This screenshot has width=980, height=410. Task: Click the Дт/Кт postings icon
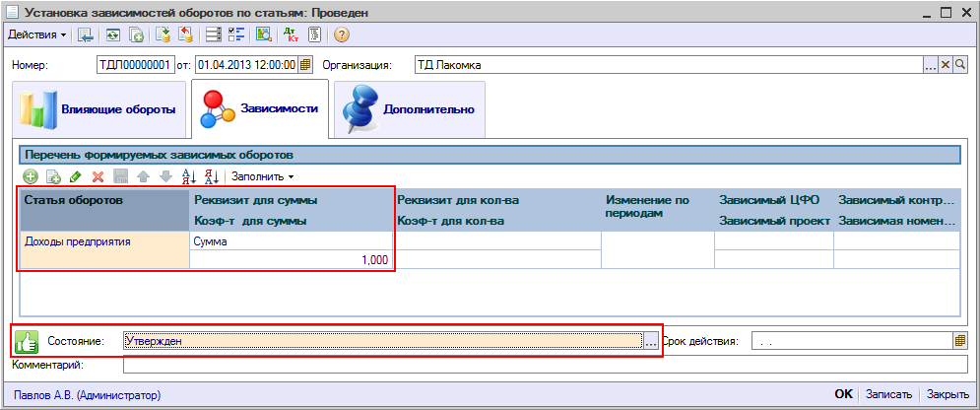[x=291, y=34]
